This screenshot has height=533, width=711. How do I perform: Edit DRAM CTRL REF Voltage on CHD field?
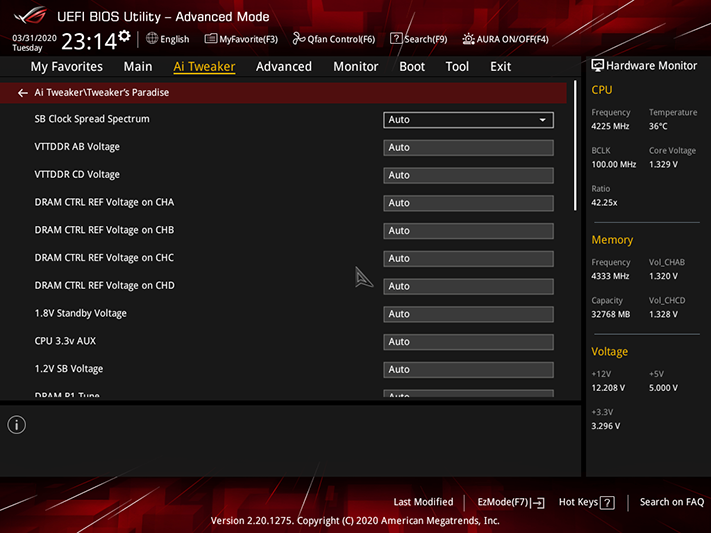[468, 286]
